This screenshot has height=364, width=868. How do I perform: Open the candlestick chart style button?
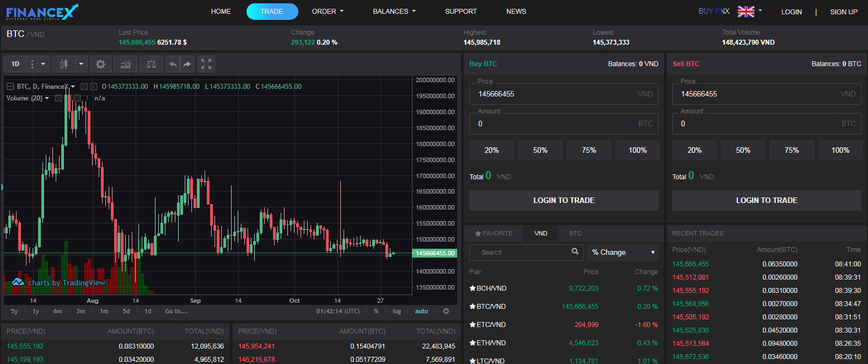pyautogui.click(x=64, y=64)
